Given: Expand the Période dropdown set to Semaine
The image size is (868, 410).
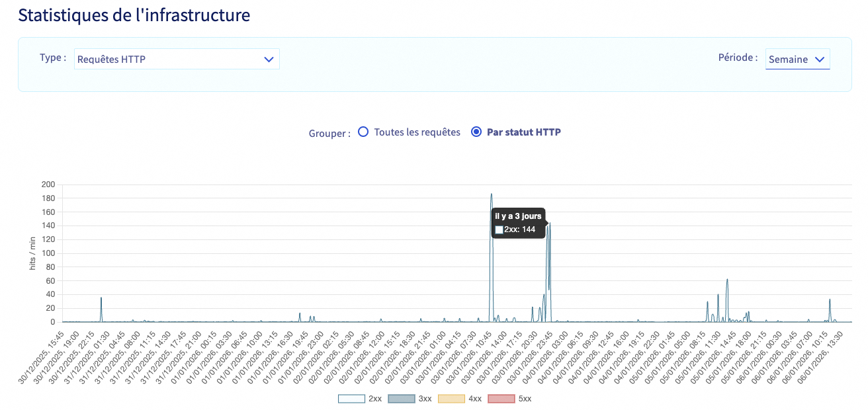Looking at the screenshot, I should 797,59.
